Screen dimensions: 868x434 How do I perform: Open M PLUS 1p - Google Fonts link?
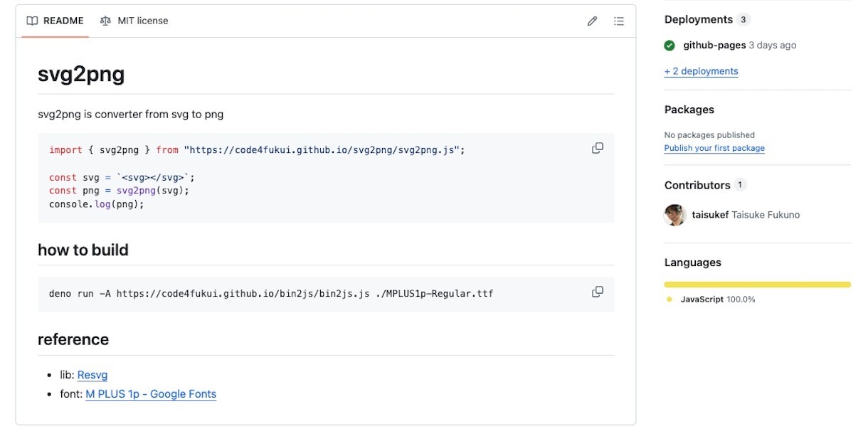pos(151,394)
